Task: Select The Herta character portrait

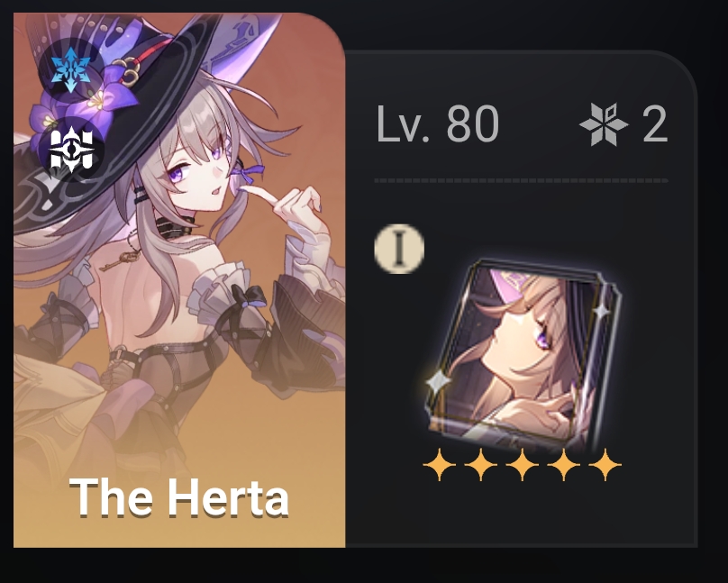Action: (x=179, y=280)
